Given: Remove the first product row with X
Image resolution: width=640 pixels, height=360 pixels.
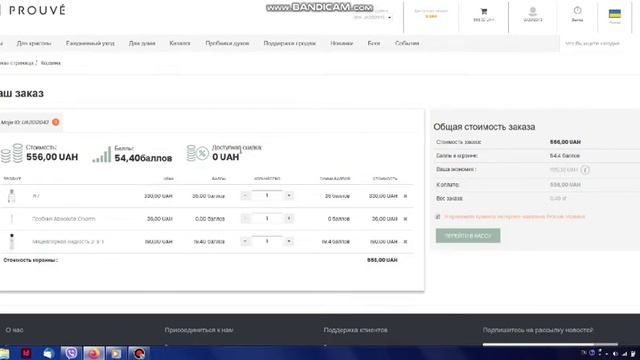Looking at the screenshot, I should [x=405, y=196].
